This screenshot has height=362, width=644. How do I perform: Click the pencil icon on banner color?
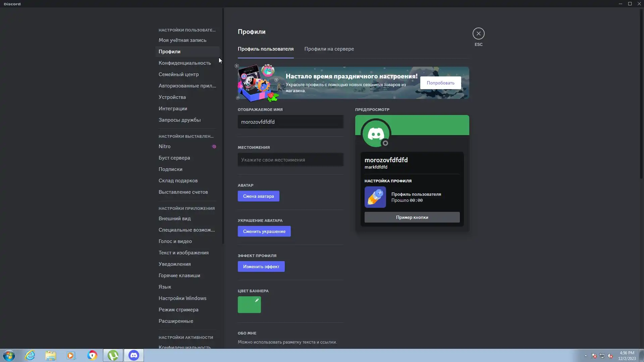(x=257, y=300)
